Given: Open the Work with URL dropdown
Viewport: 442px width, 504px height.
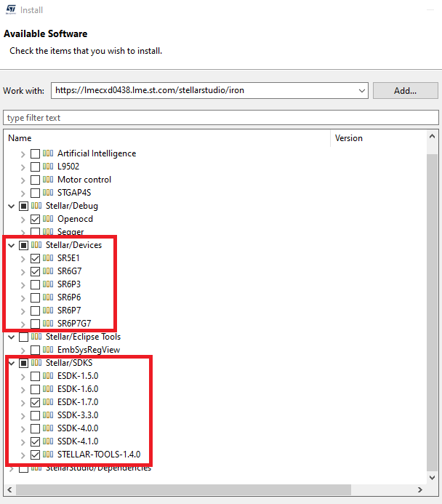Looking at the screenshot, I should click(x=362, y=91).
